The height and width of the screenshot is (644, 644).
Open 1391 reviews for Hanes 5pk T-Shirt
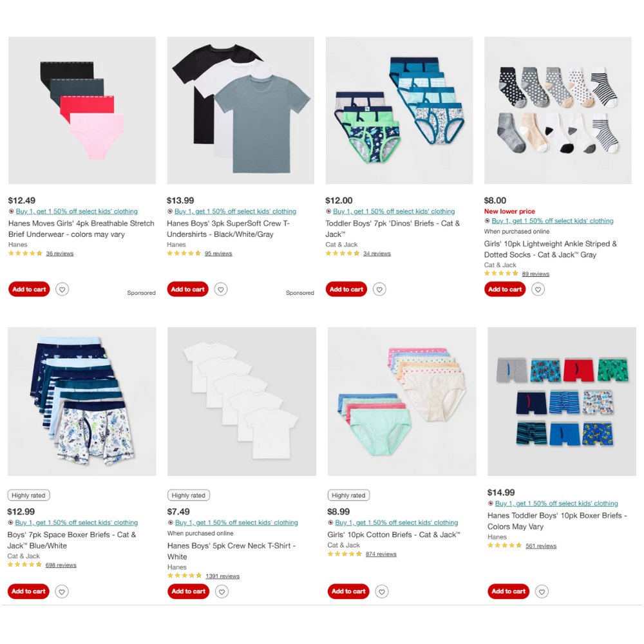pyautogui.click(x=222, y=576)
